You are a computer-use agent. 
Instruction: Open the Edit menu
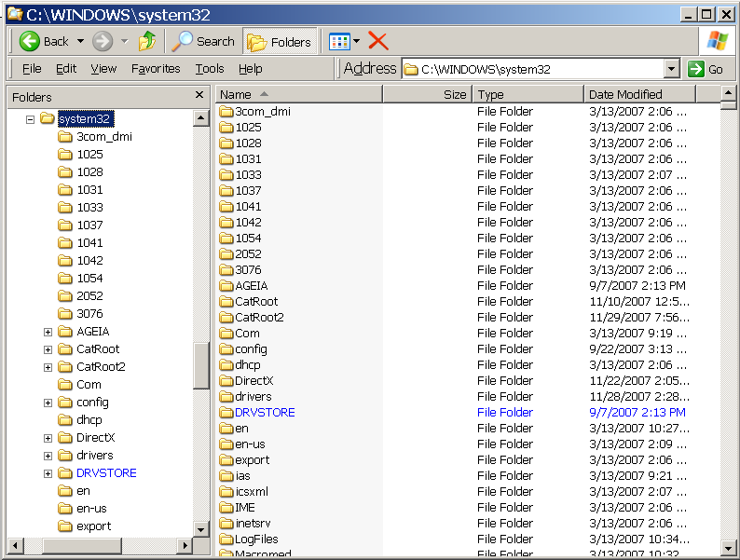pyautogui.click(x=65, y=69)
